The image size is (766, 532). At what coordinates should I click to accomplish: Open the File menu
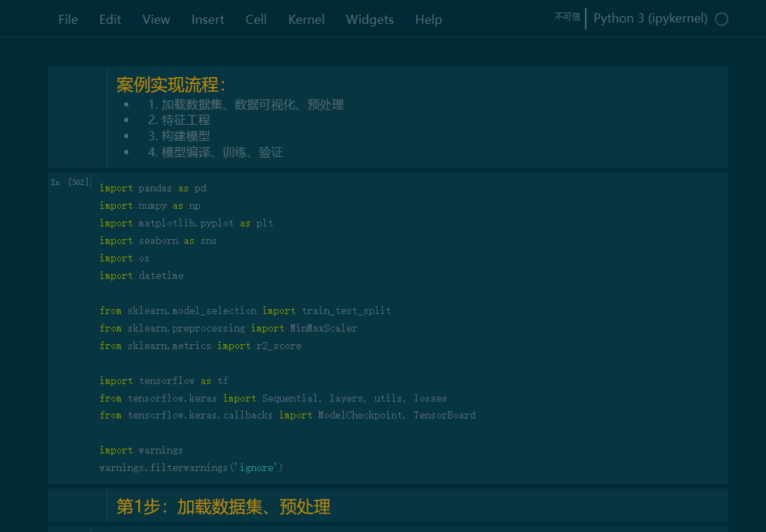[68, 20]
